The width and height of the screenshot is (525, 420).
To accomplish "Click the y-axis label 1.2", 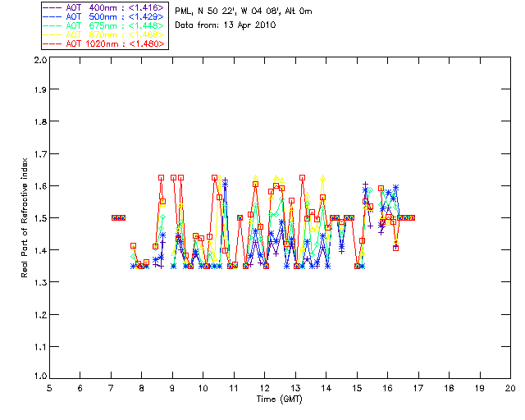I will click(x=40, y=315).
